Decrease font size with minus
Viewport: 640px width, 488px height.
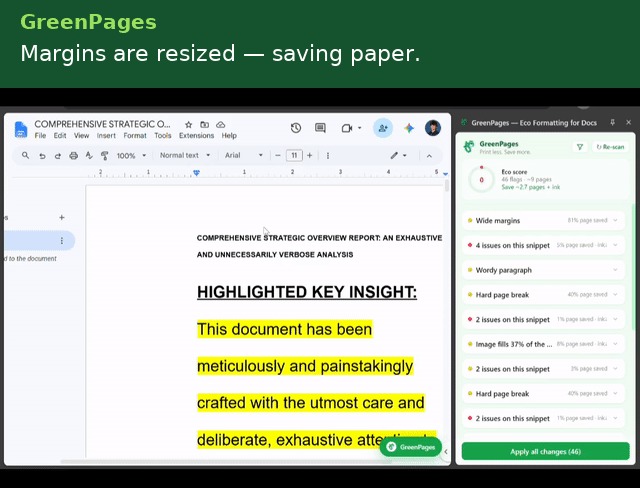coord(278,155)
